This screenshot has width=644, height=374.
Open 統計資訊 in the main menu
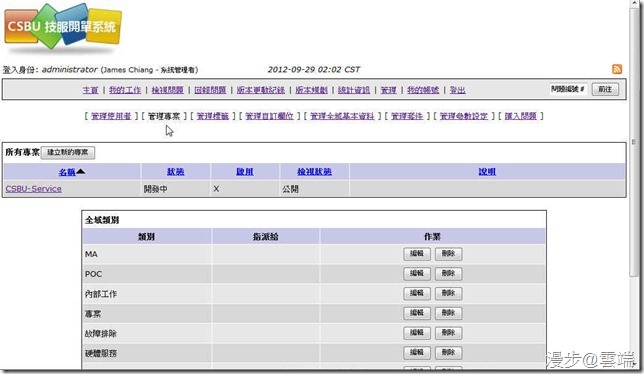click(x=354, y=90)
